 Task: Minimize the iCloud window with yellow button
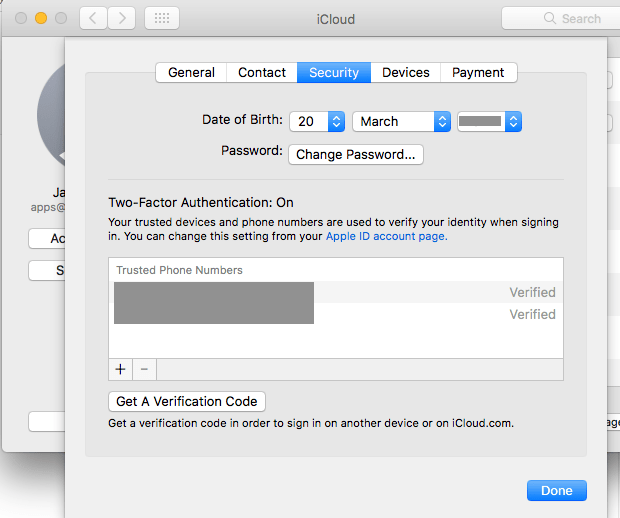(41, 18)
